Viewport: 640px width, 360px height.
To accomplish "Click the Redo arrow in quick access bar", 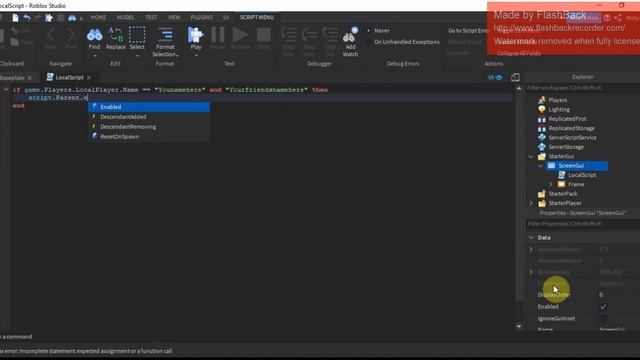I will pyautogui.click(x=38, y=18).
